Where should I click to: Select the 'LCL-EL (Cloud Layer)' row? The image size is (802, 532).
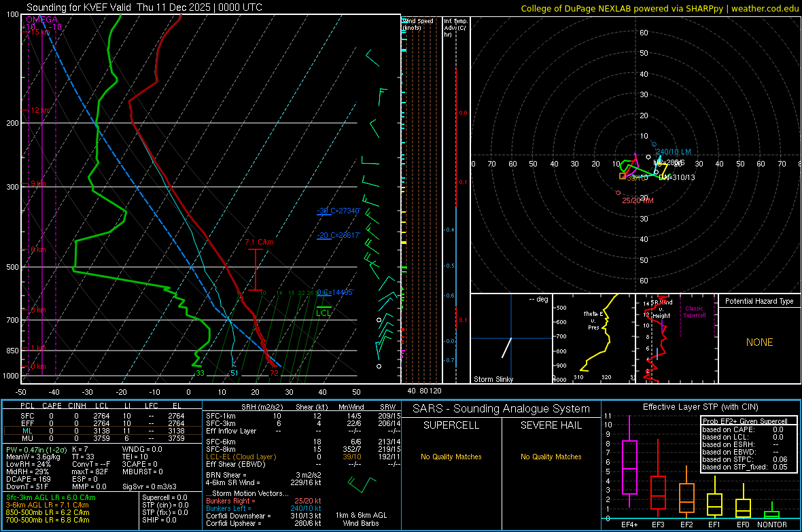point(303,457)
